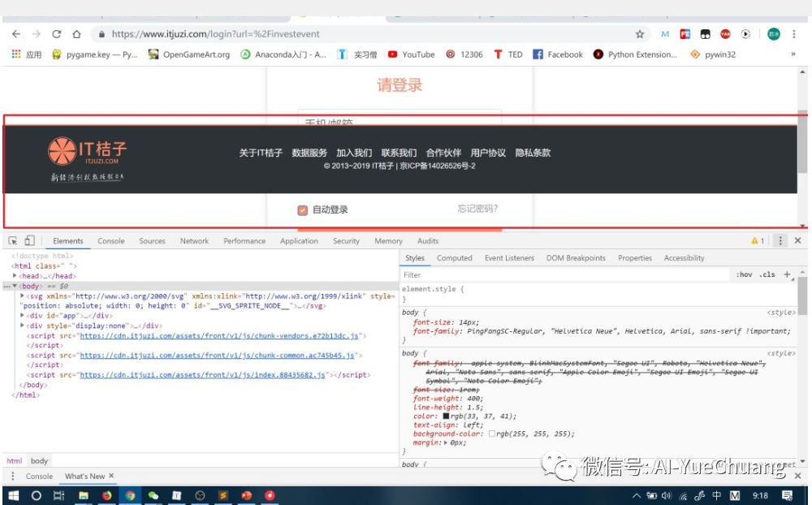This screenshot has height=505, width=812.
Task: Collapse the body node
Action: click(15, 286)
